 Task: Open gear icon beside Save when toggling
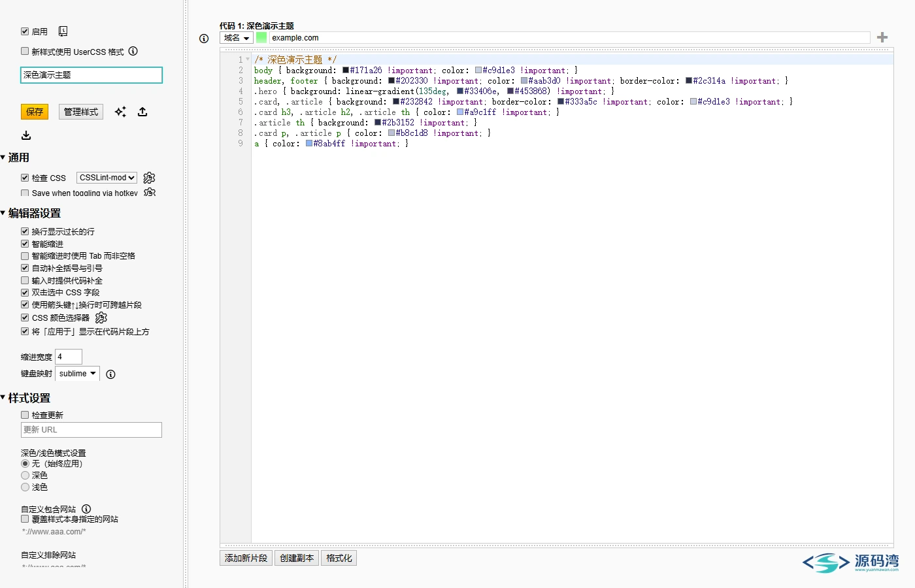(150, 192)
